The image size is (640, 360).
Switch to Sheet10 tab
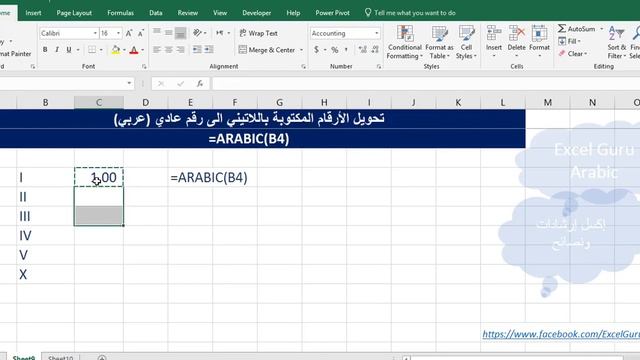point(60,357)
